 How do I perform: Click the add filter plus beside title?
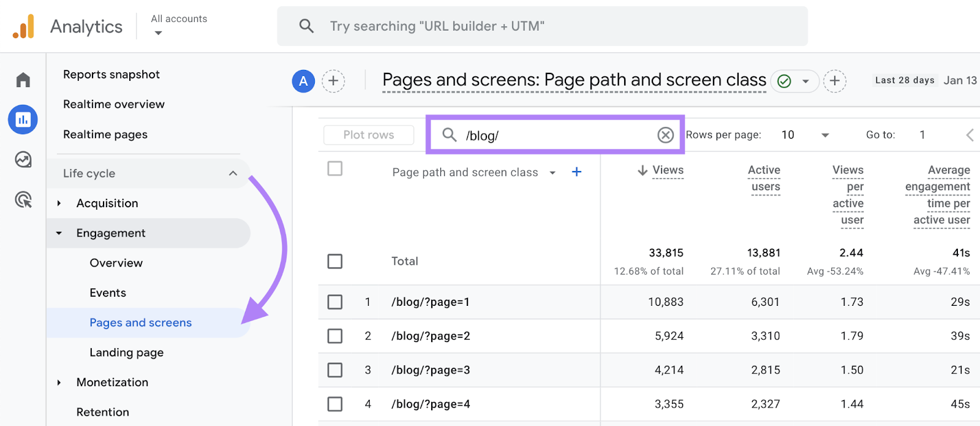[x=834, y=81]
